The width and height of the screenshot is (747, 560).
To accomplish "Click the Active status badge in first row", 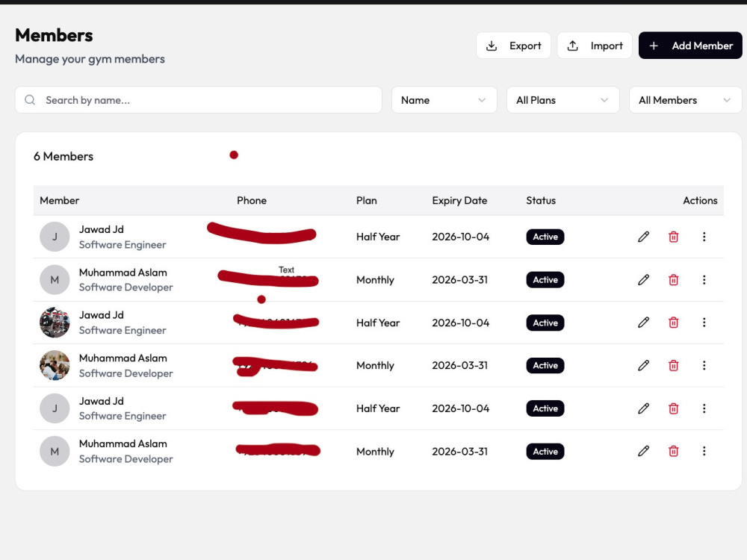I will click(545, 237).
